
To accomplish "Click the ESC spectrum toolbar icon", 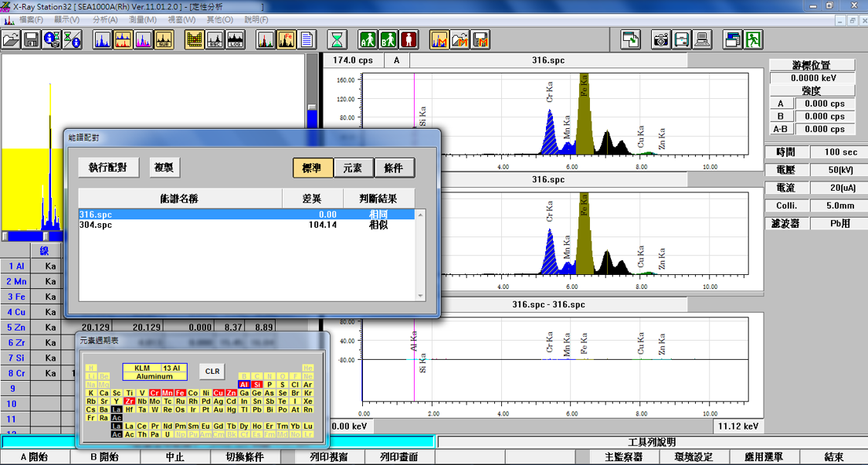I will pos(214,40).
